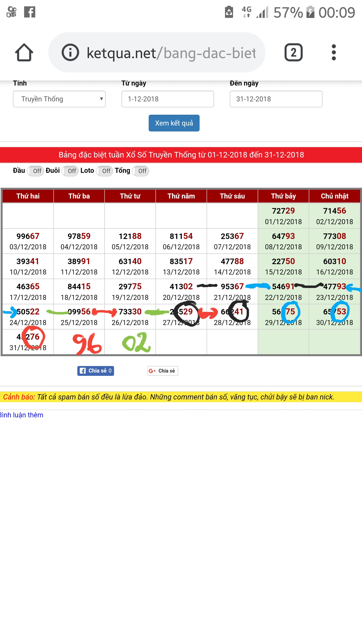Image resolution: width=362 pixels, height=644 pixels.
Task: Tap the ketqua.net address bar
Action: pos(171,53)
